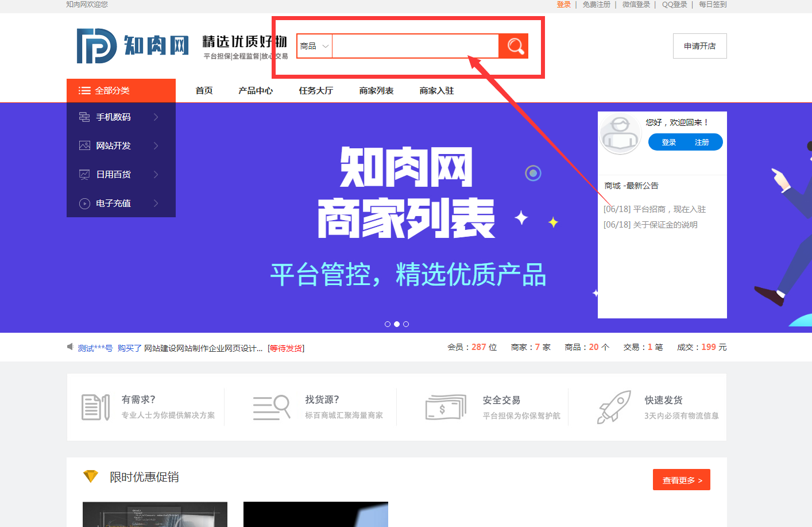Focus the search text input field
The width and height of the screenshot is (812, 527).
point(415,46)
